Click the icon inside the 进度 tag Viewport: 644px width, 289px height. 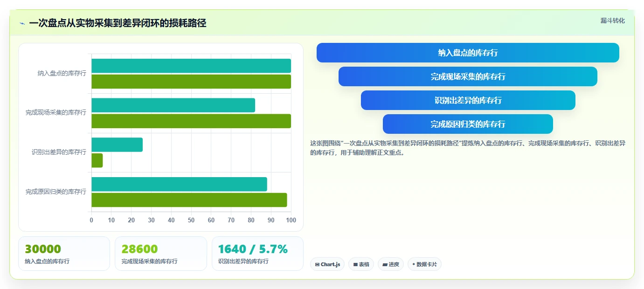pyautogui.click(x=385, y=264)
